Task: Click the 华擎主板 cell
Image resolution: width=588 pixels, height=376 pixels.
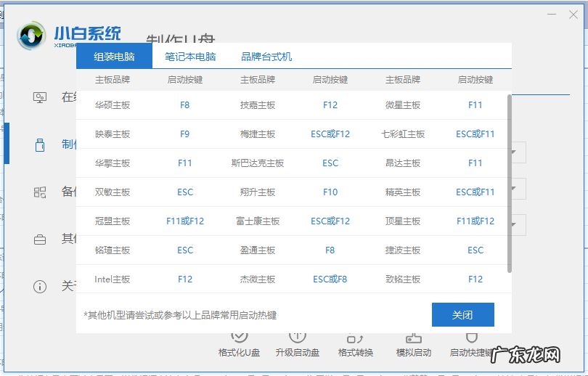Action: pyautogui.click(x=112, y=163)
